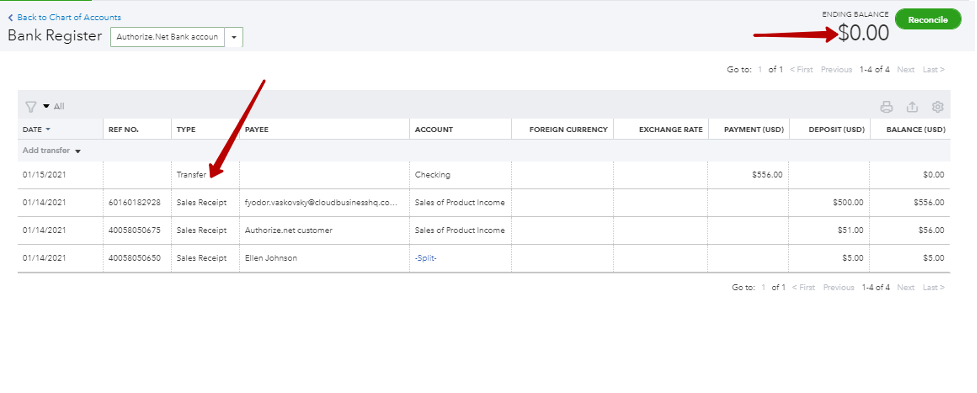Click reference number 40058050675
Viewport: 977px width, 393px height.
click(x=135, y=230)
